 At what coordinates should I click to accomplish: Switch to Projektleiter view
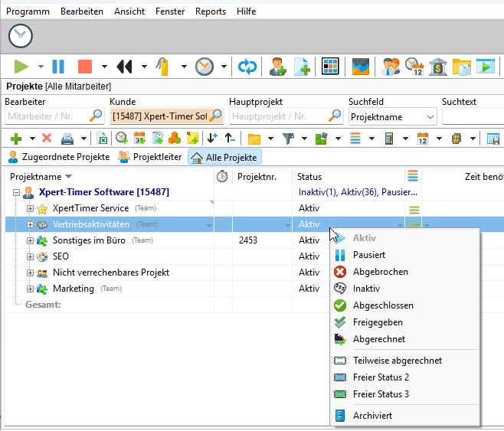[150, 157]
